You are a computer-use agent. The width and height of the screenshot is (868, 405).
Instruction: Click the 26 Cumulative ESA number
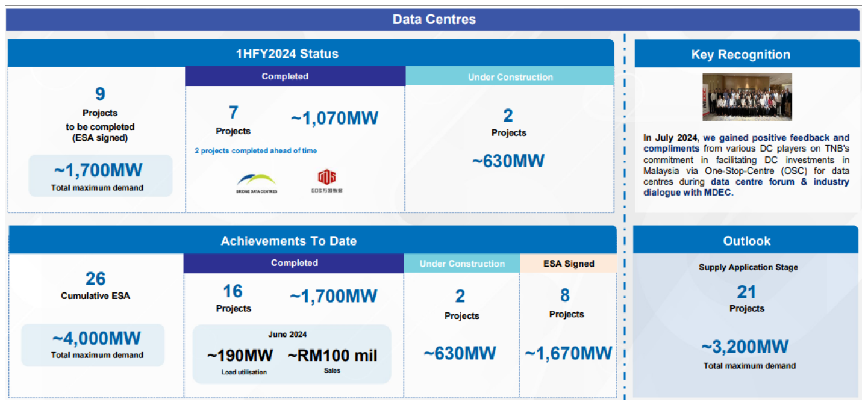[x=95, y=279]
